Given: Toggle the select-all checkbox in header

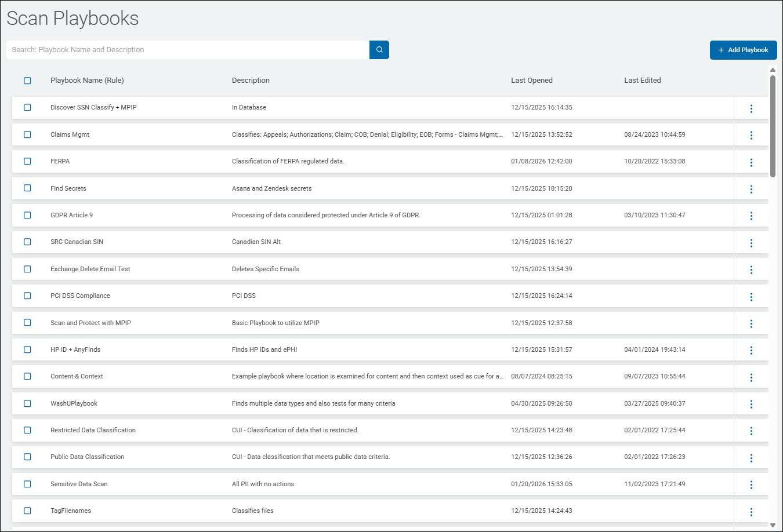Looking at the screenshot, I should coord(27,81).
